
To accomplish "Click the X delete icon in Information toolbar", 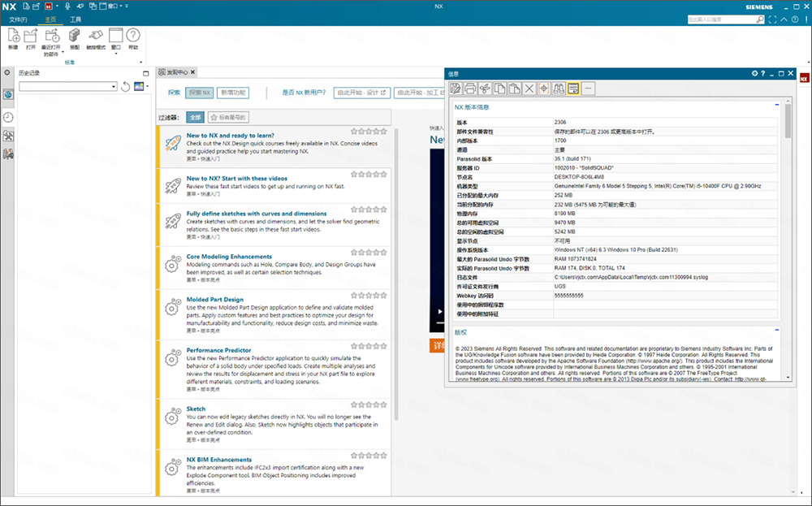I will 529,89.
